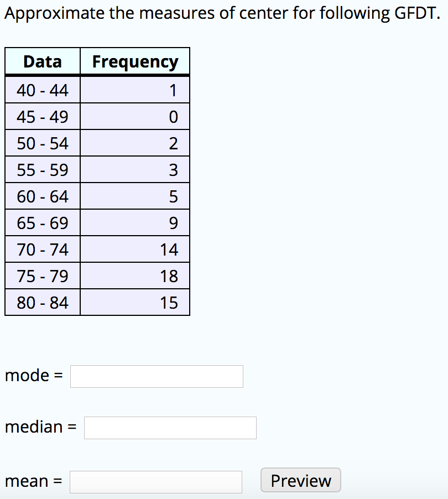Select the 45 - 49 class row

tap(42, 116)
